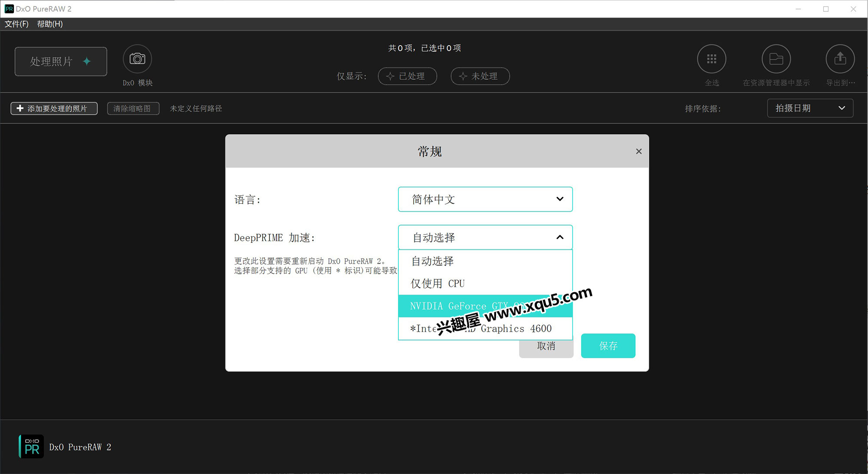The image size is (868, 474).
Task: Minimize the DxO PureRAW 2 window
Action: [x=798, y=9]
